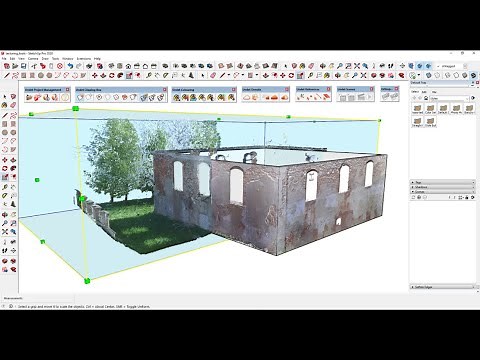The height and width of the screenshot is (360, 480).
Task: Click the Undo blue arrow icon
Action: [x=70, y=66]
